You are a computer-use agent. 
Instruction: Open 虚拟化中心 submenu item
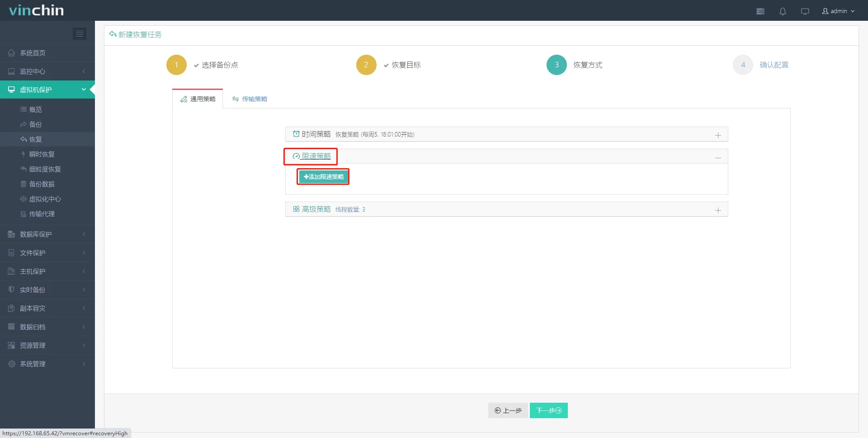[x=47, y=199]
